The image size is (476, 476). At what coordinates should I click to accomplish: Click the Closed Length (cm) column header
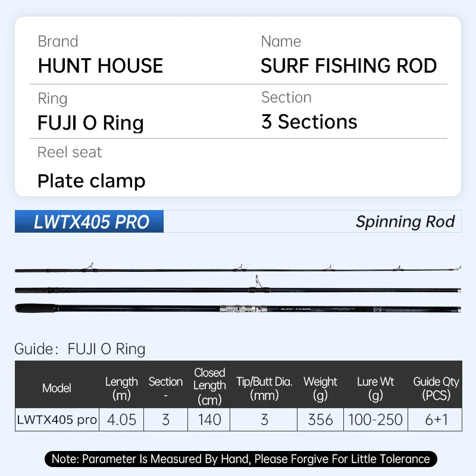point(209,386)
